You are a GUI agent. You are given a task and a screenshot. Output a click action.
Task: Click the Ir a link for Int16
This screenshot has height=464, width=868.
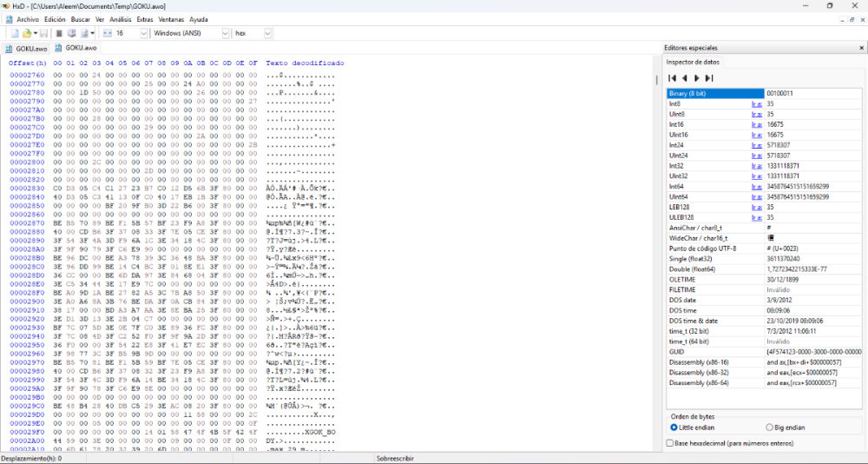pos(756,124)
